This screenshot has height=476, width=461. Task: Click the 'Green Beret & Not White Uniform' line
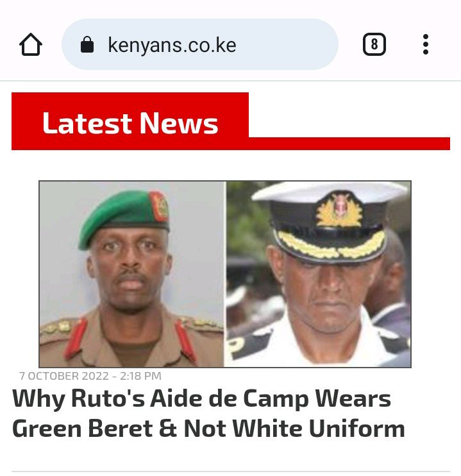tap(208, 429)
